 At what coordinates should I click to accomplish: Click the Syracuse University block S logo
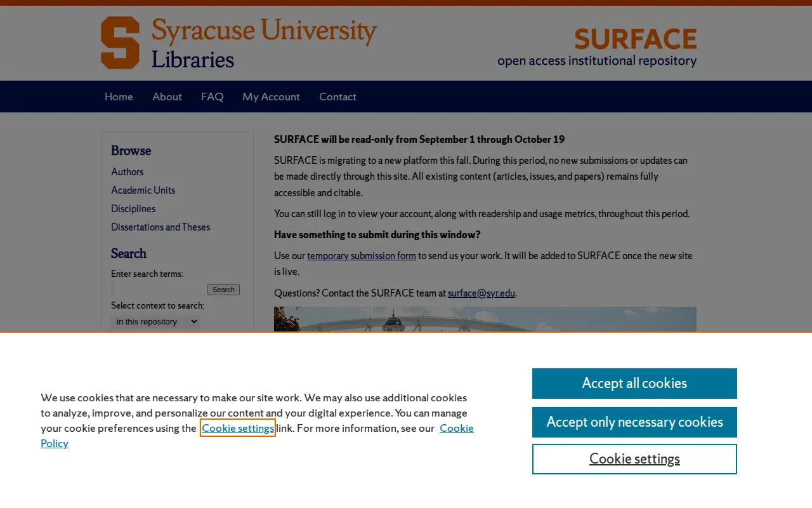120,43
